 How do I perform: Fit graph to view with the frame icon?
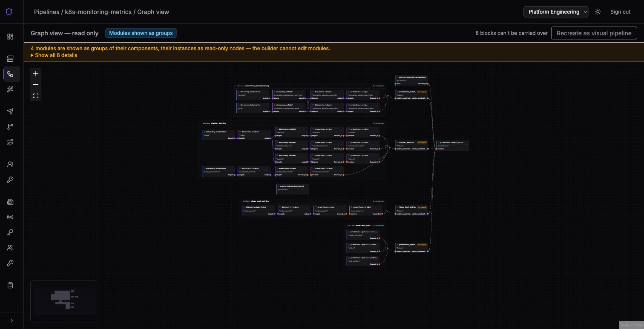36,96
